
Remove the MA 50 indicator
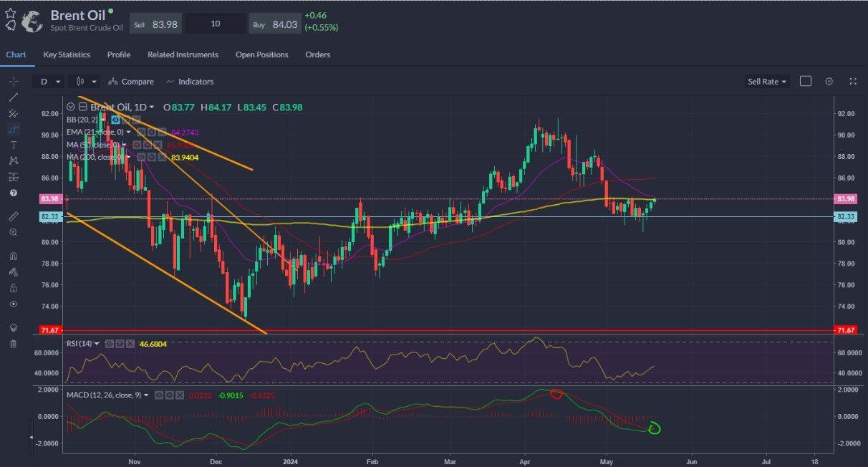pos(158,145)
